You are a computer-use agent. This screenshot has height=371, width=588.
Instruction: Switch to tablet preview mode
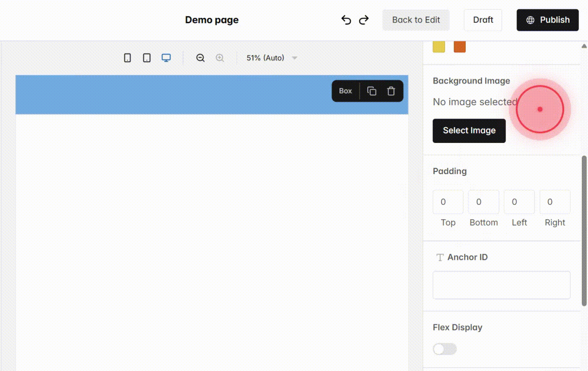pos(146,58)
